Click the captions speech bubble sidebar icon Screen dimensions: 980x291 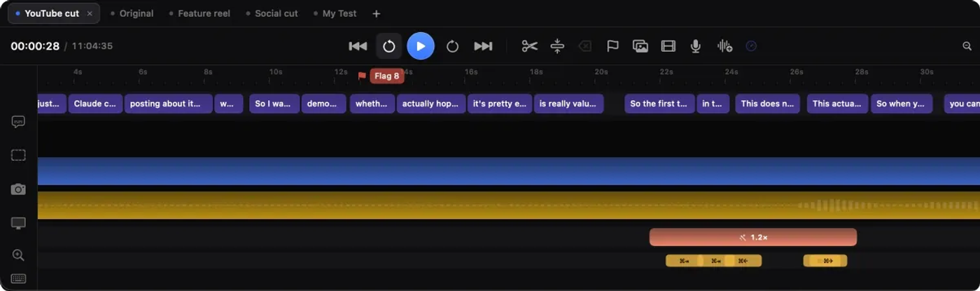[18, 122]
